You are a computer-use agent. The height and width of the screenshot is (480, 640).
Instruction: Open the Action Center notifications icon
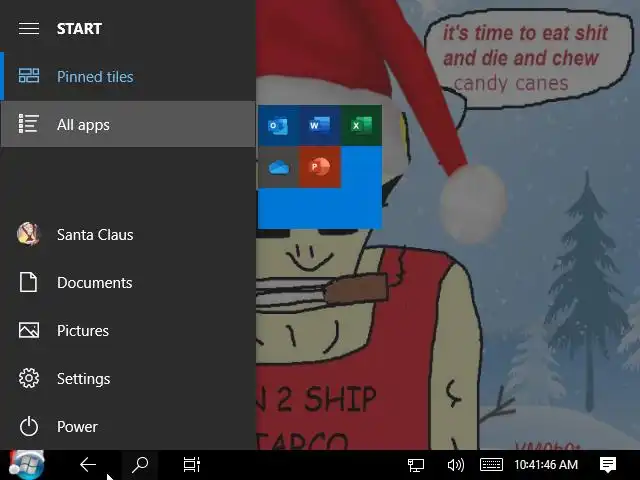(x=608, y=464)
